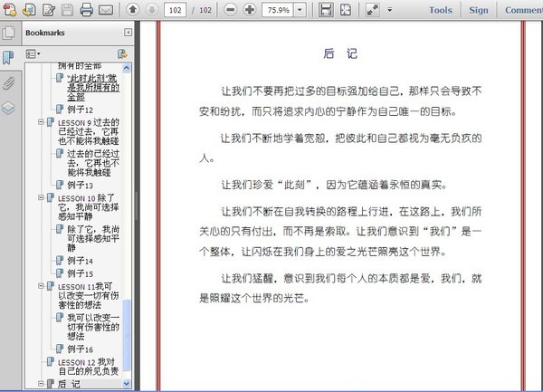Click the Create PDF toolbar icon
543x392 pixels.
click(x=10, y=10)
